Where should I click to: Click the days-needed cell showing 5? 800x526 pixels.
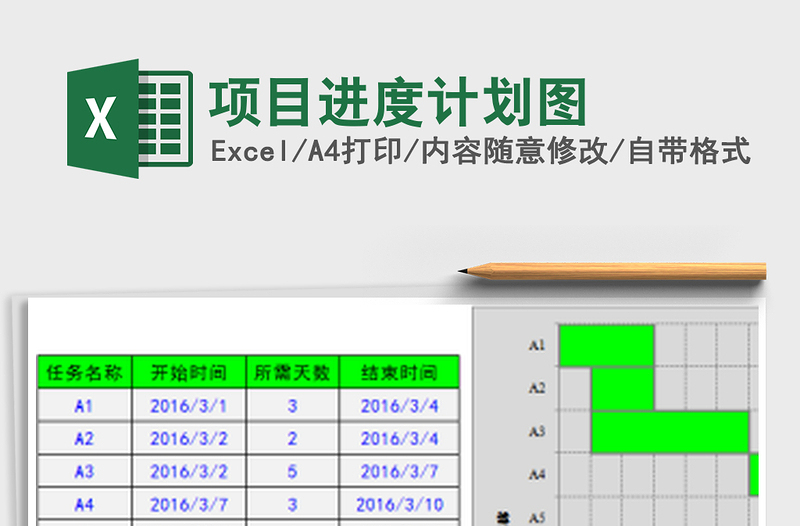click(x=292, y=471)
